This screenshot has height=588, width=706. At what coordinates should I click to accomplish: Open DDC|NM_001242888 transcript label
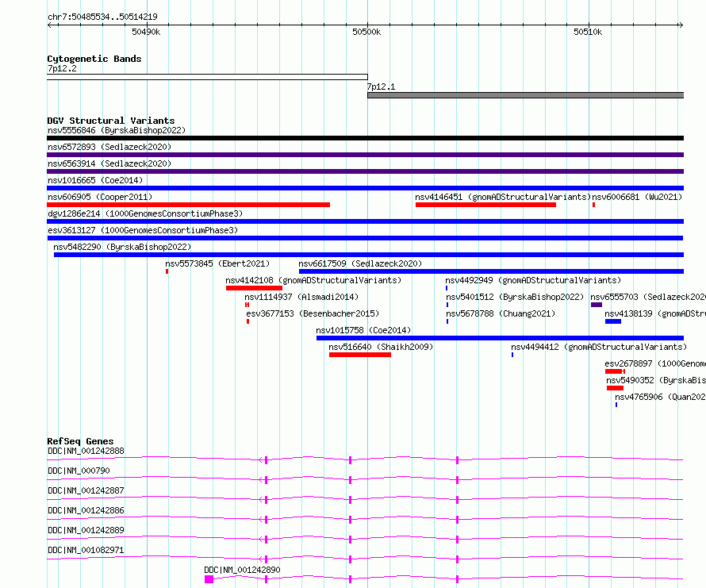click(86, 451)
